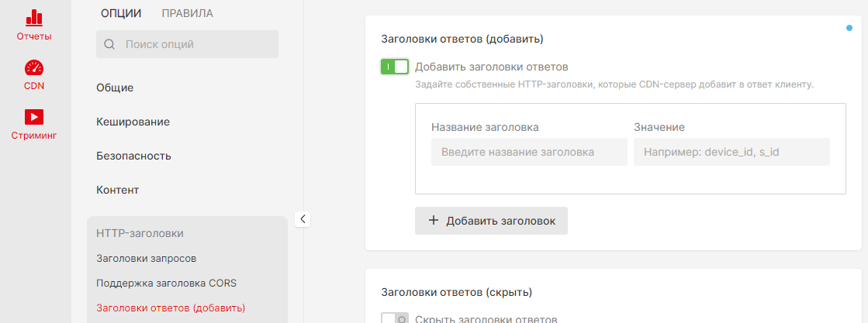
Task: Open Поддержка заголовка CORS option
Action: click(166, 283)
